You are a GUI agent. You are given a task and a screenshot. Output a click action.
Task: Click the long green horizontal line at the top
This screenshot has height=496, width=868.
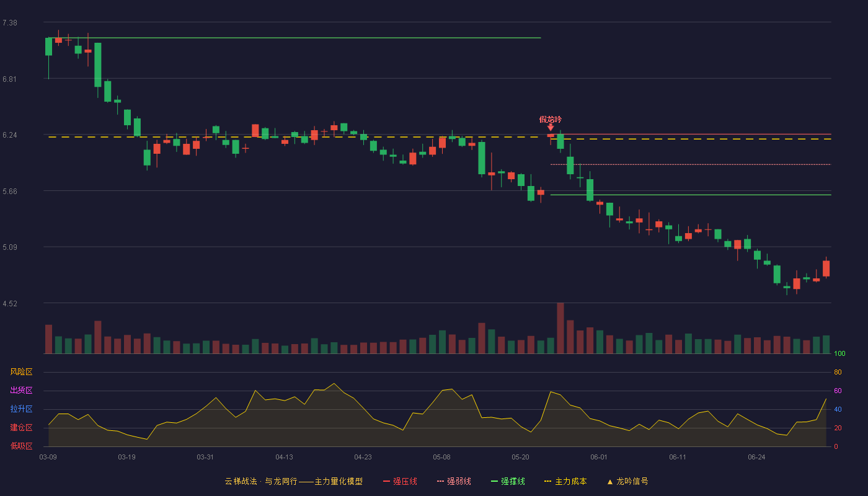[294, 38]
